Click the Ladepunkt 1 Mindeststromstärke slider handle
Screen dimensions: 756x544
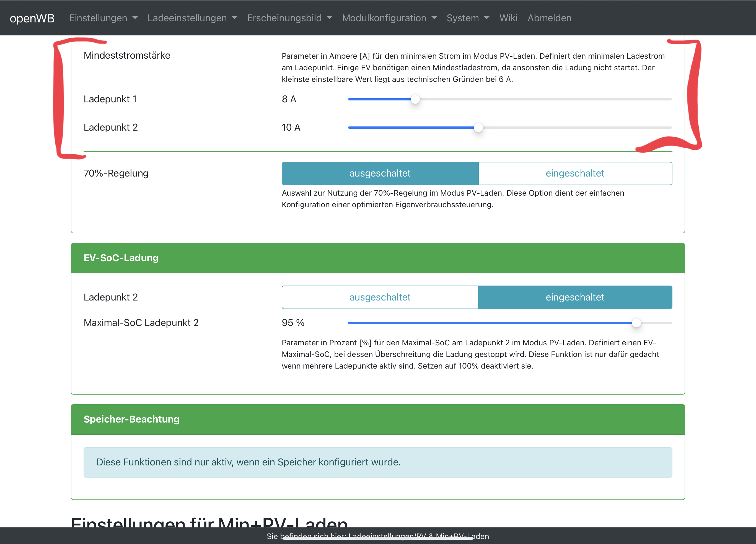pos(415,99)
